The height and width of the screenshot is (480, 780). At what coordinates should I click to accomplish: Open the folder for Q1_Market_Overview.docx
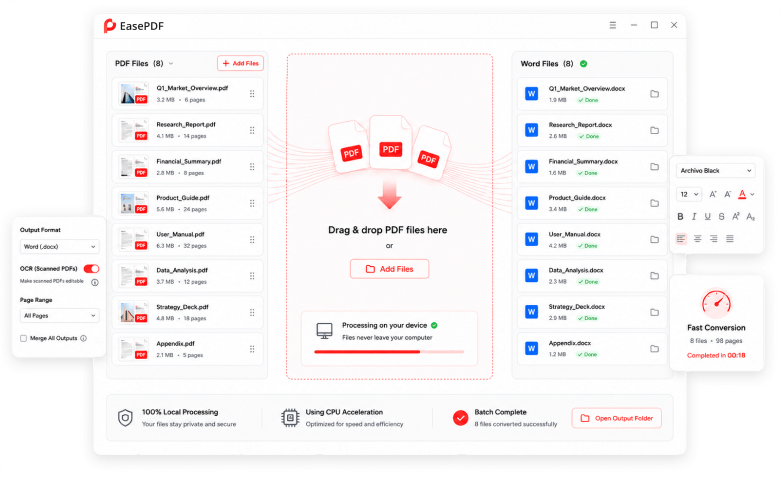tap(655, 94)
